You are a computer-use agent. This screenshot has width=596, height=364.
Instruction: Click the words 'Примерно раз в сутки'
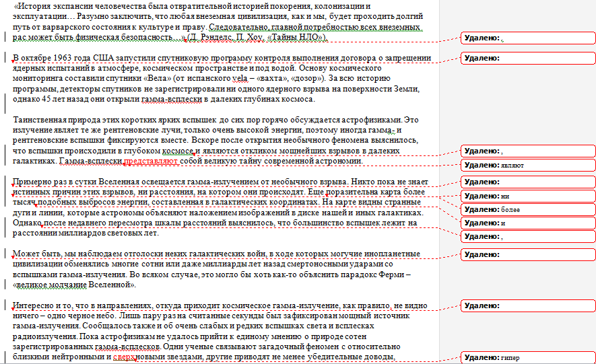(x=55, y=182)
